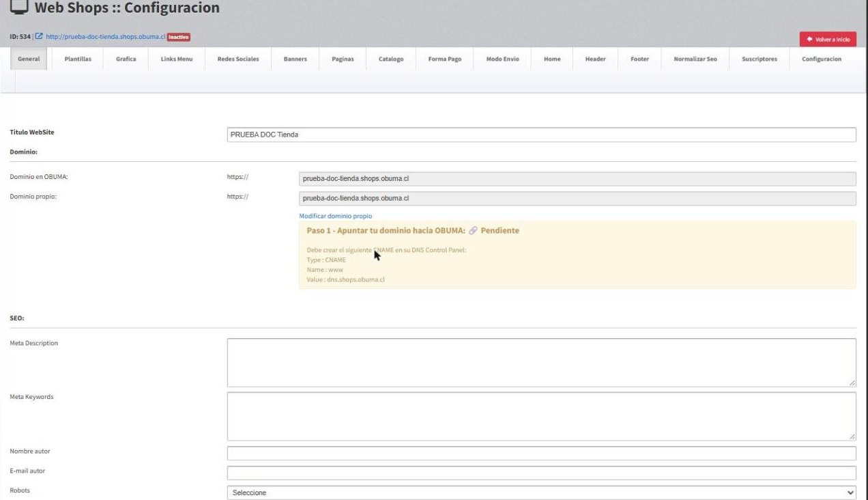Open the Suscriptores tab
Image resolution: width=868 pixels, height=500 pixels.
[x=759, y=59]
